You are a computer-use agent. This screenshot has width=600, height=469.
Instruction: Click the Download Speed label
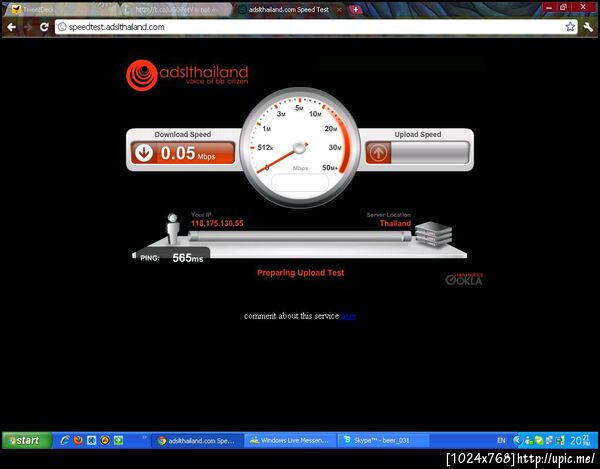[x=183, y=134]
